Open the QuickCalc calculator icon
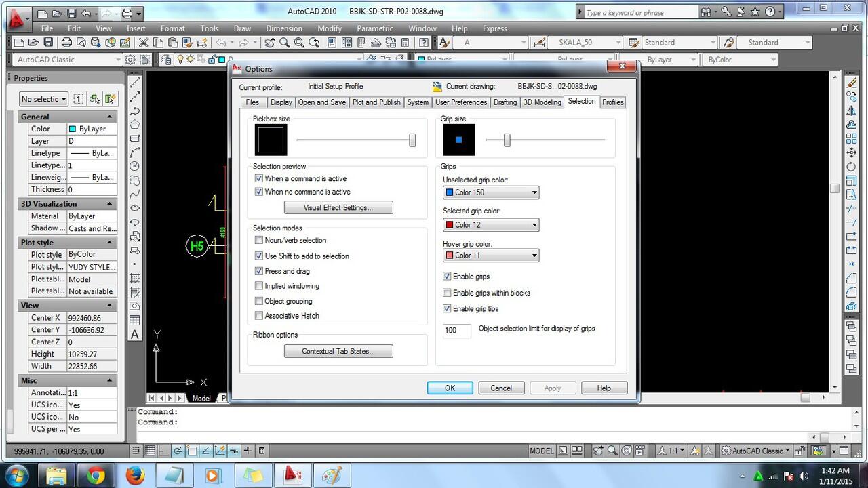Viewport: 868px width, 488px height. click(406, 42)
